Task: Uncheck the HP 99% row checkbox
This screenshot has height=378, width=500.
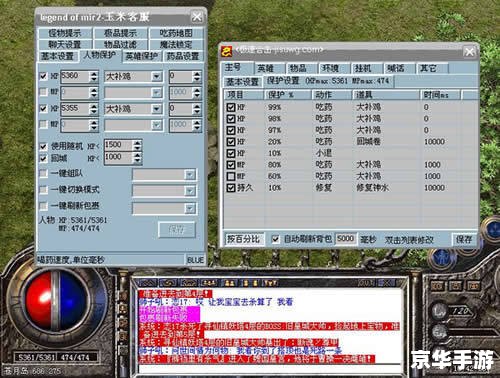Action: click(231, 107)
